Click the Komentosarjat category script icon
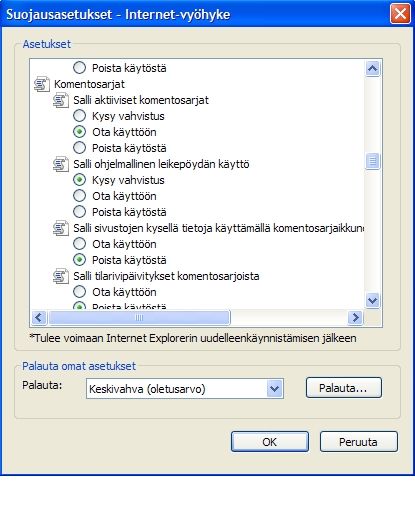The height and width of the screenshot is (520, 415). 42,84
